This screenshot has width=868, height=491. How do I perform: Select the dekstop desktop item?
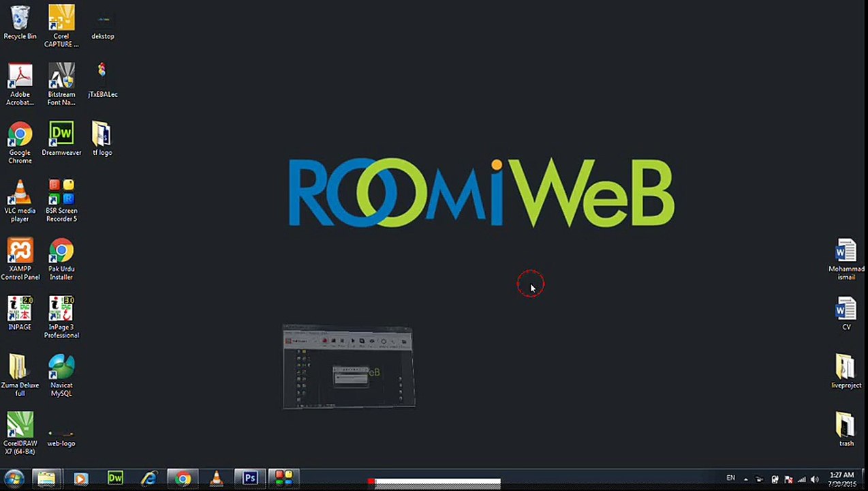point(103,26)
